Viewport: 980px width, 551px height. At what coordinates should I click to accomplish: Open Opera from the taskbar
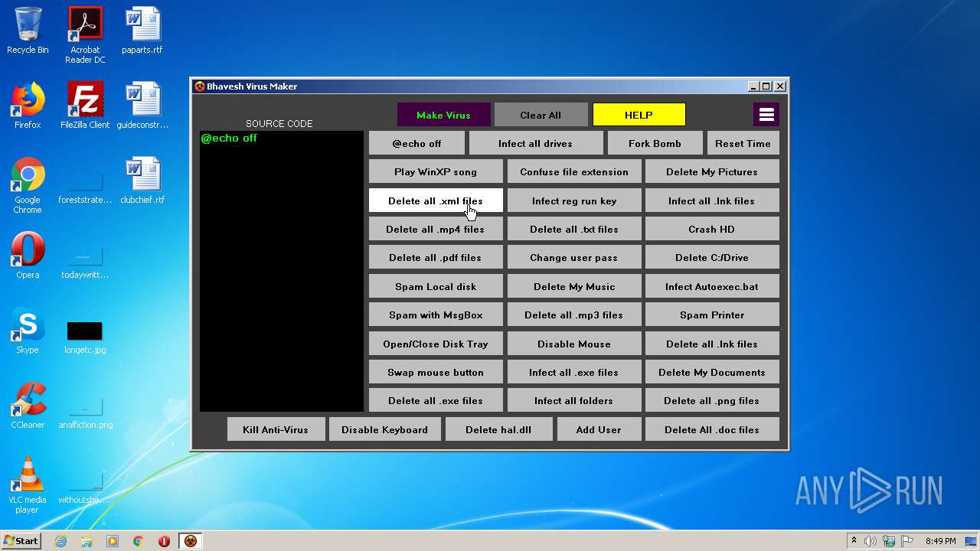pos(164,541)
